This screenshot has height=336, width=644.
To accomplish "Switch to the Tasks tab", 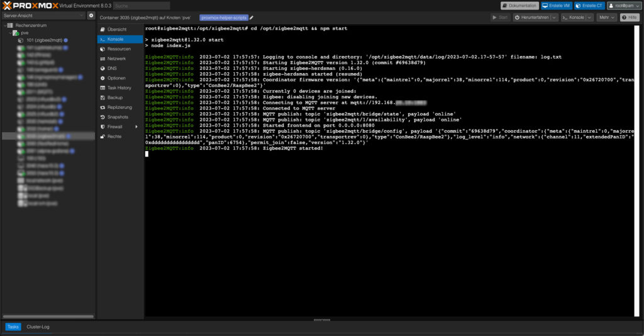I will point(13,327).
